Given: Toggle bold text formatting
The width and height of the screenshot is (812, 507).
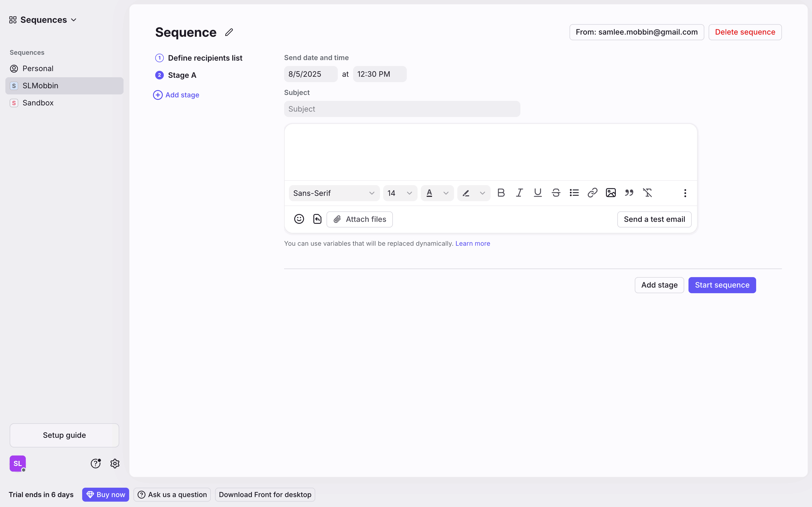Looking at the screenshot, I should pyautogui.click(x=501, y=193).
